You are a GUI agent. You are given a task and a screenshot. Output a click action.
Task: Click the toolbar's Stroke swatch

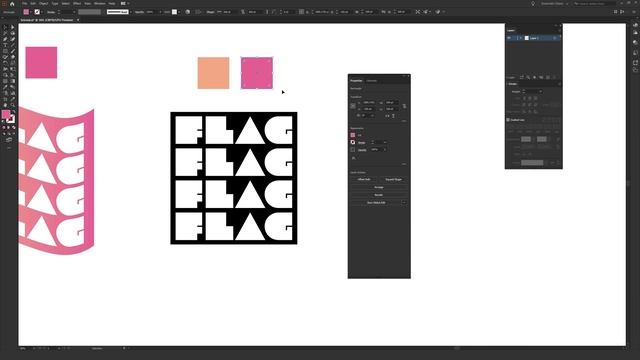[11, 119]
